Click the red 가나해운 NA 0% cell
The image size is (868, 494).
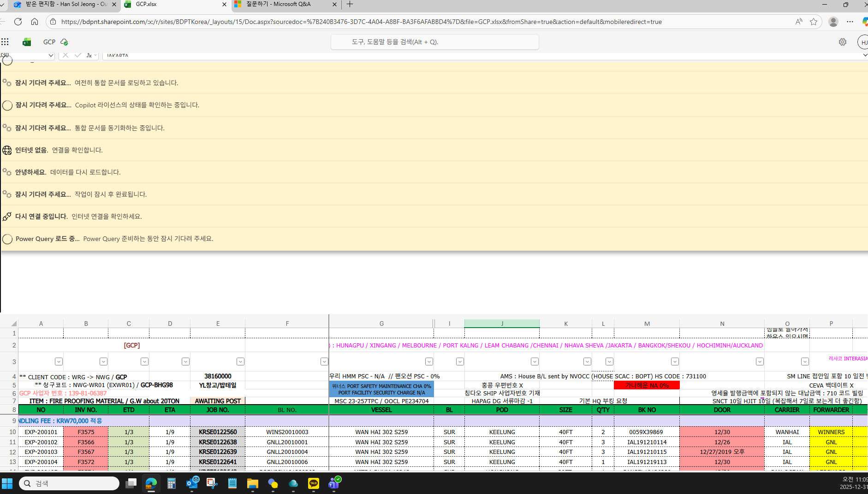647,385
